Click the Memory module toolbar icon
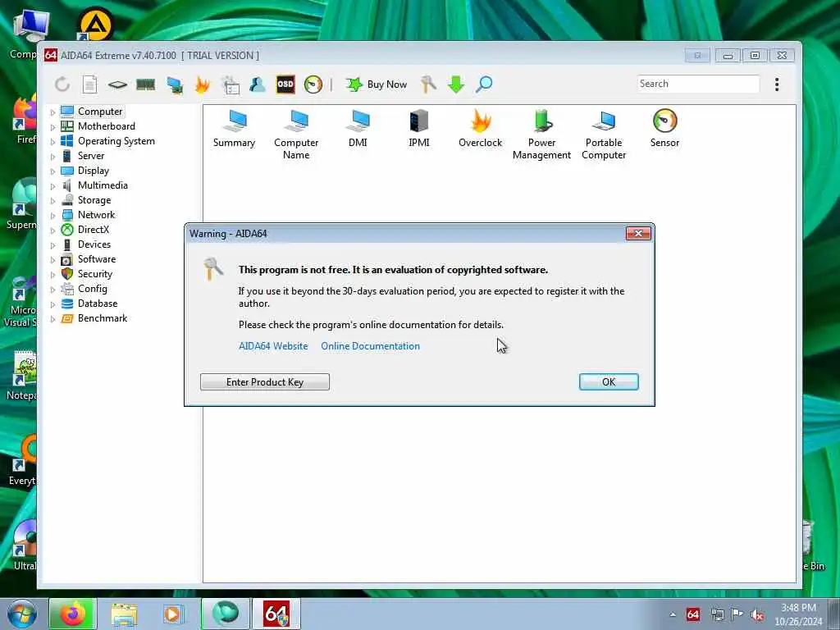The height and width of the screenshot is (630, 840). pyautogui.click(x=146, y=84)
